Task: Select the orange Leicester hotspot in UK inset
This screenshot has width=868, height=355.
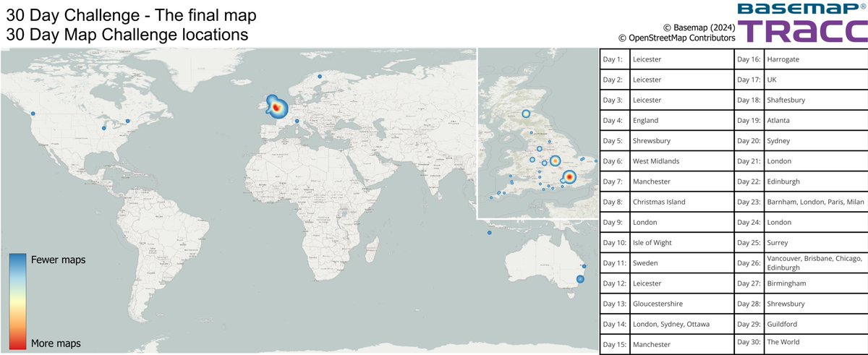Action: point(555,161)
